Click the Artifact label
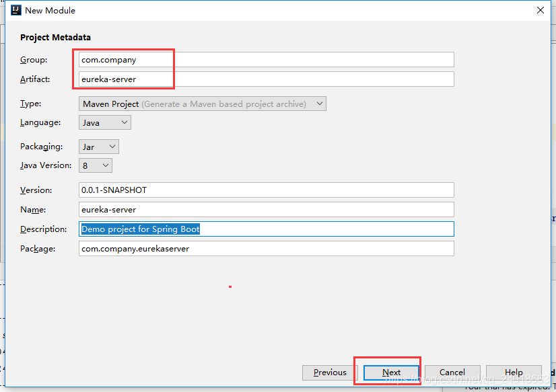 tap(35, 79)
